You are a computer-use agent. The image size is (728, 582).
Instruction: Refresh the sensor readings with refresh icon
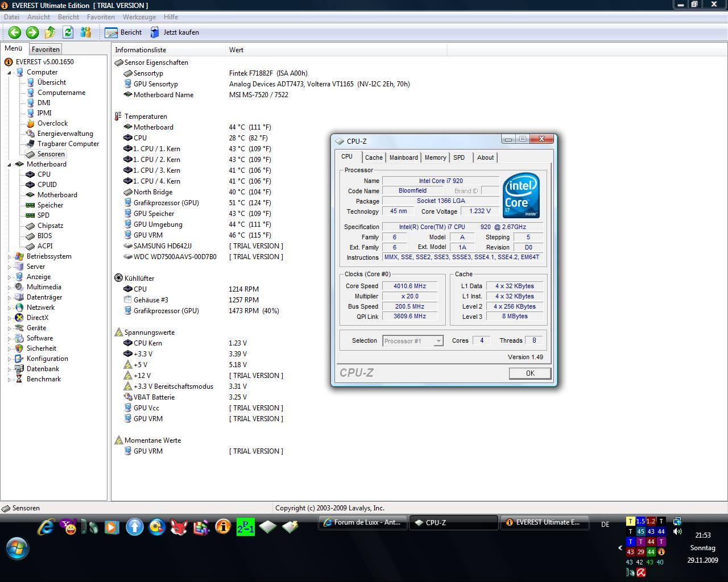click(x=68, y=32)
